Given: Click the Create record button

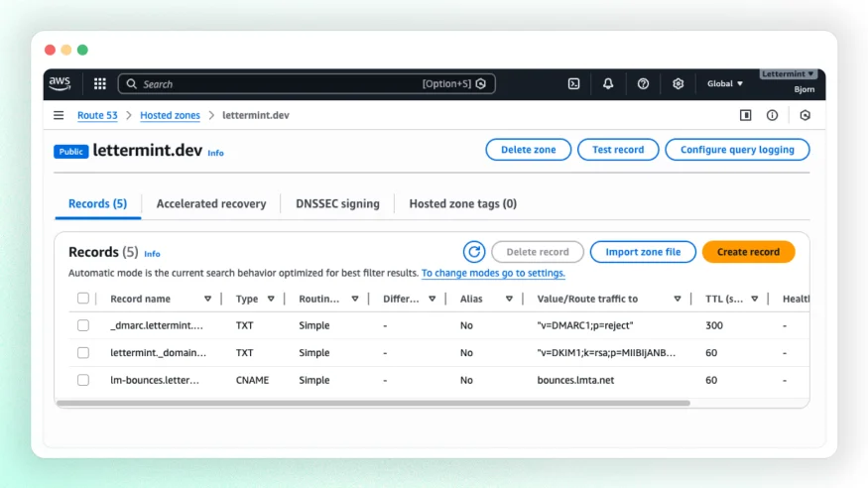Looking at the screenshot, I should click(x=748, y=252).
